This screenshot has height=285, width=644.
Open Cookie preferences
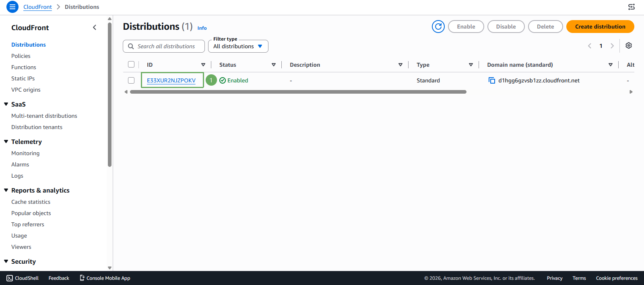[x=617, y=278]
